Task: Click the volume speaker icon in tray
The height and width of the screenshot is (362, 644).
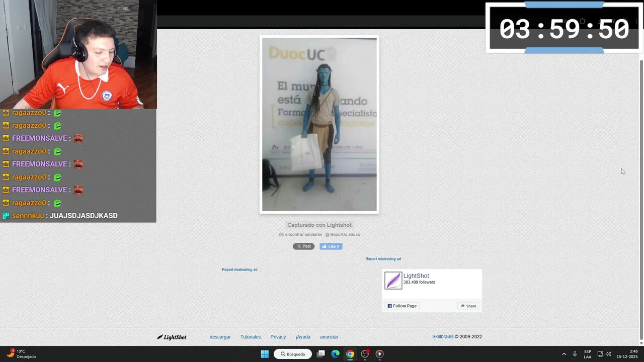Action: click(x=608, y=354)
